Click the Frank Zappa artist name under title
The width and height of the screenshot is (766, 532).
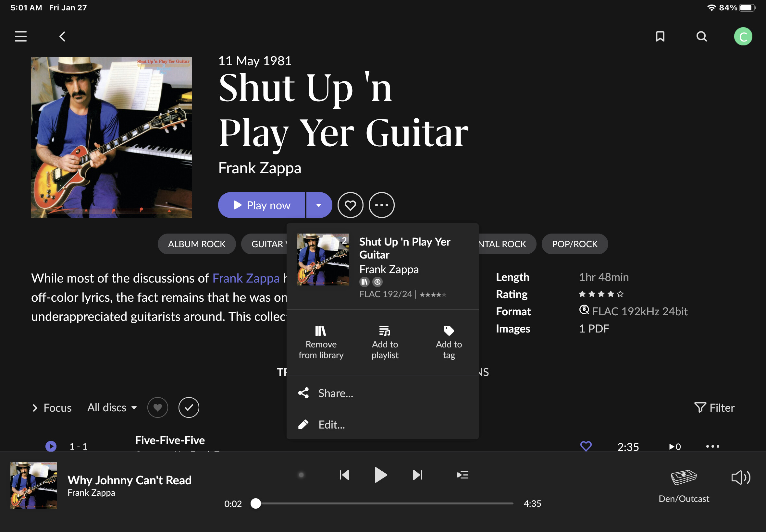260,168
